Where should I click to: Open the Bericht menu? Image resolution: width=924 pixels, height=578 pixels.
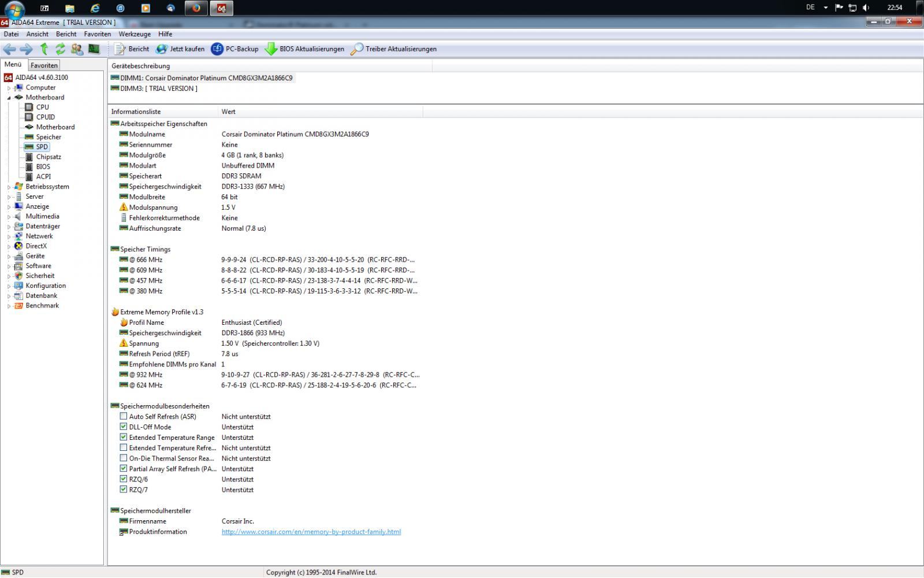66,34
